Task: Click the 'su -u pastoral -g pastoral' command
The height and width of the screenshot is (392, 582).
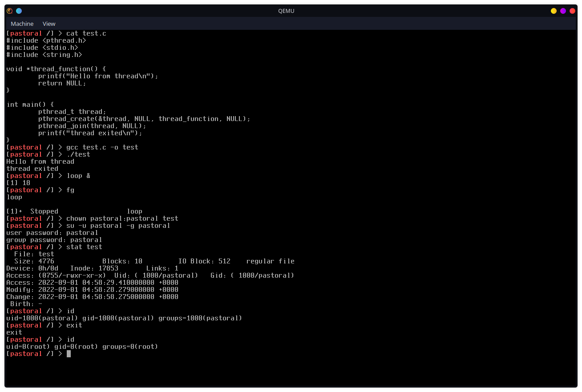Action: click(x=118, y=226)
